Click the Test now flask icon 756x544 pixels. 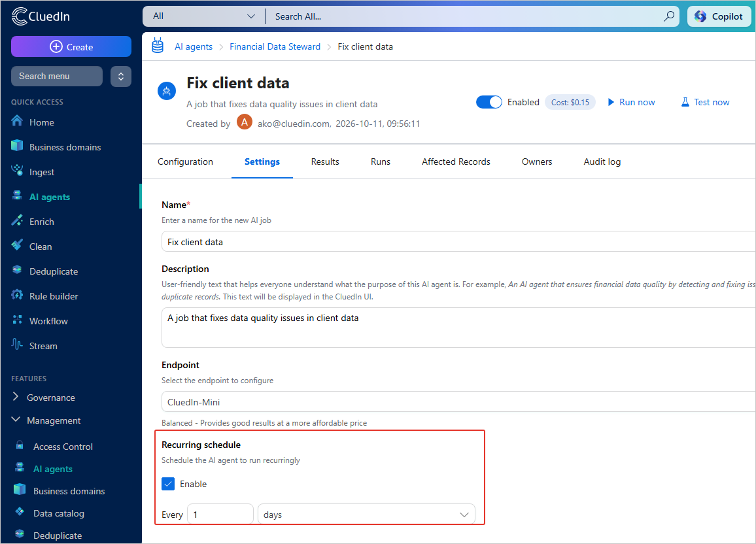(685, 102)
